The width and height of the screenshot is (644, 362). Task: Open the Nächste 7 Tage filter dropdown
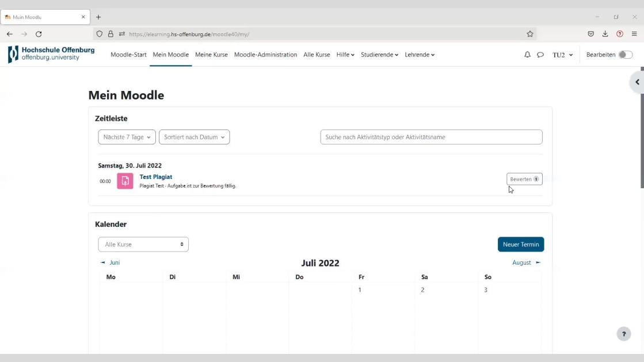pyautogui.click(x=127, y=137)
